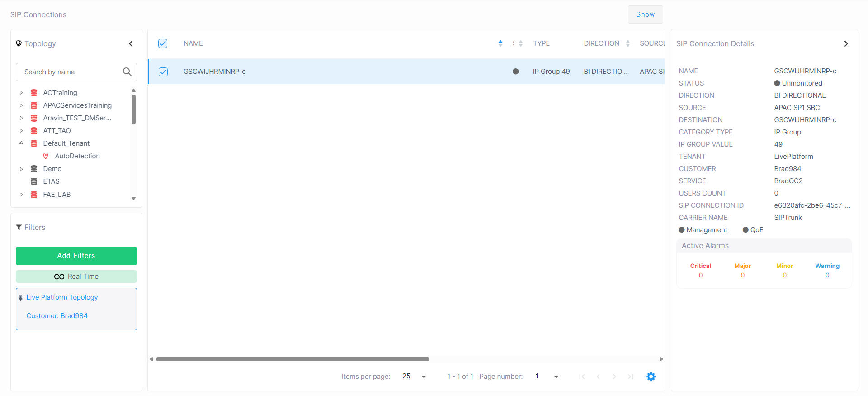868x396 pixels.
Task: Toggle the select-all checkbox in header
Action: (x=163, y=43)
